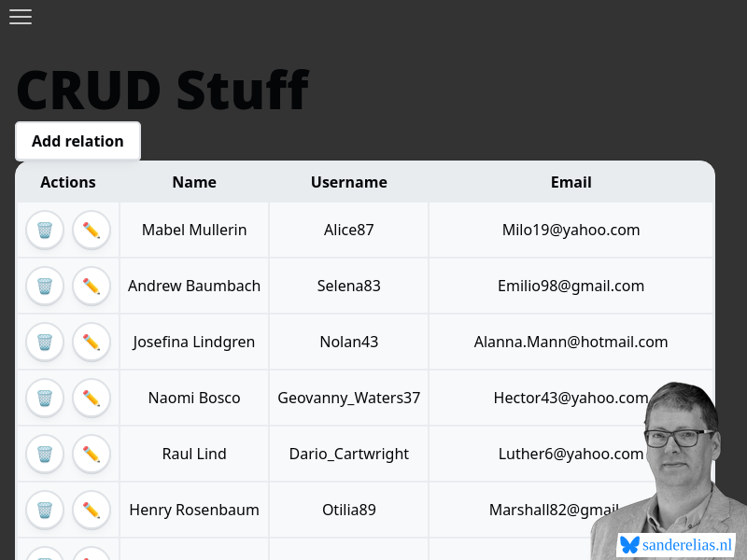Edit Naomi Bosco with pencil icon
Screen dimensions: 747x560
92,399
